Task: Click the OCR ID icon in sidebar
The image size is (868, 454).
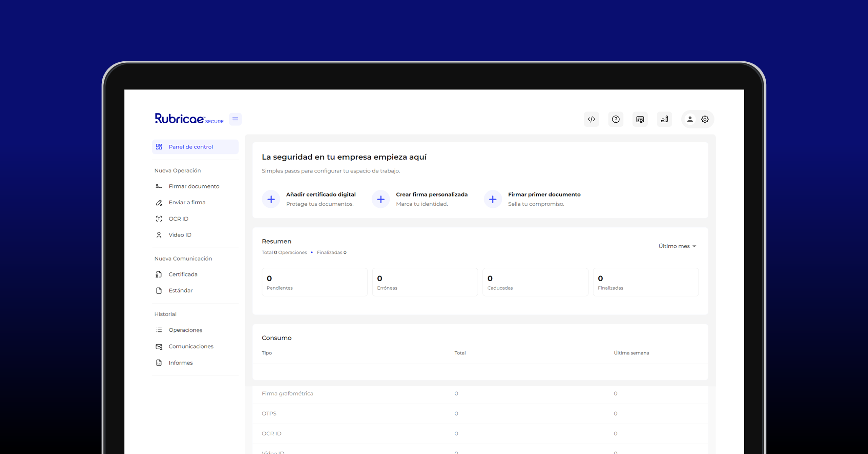Action: [x=159, y=218]
